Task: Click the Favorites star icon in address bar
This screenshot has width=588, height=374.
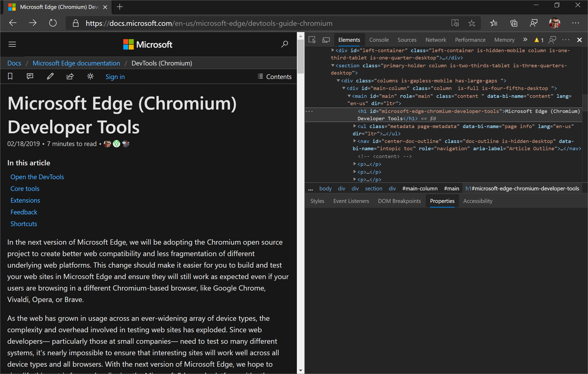Action: pos(472,23)
